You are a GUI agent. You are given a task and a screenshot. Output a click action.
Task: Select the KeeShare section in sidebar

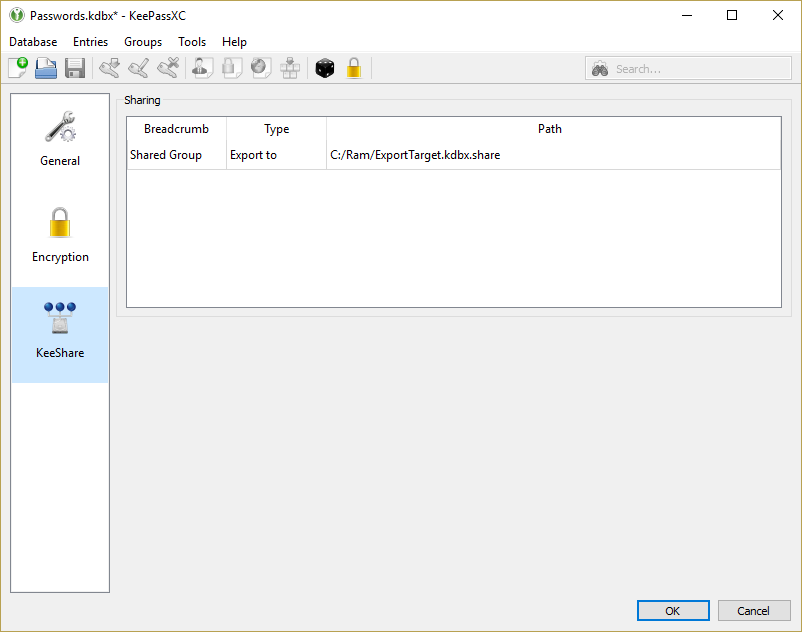pyautogui.click(x=60, y=333)
